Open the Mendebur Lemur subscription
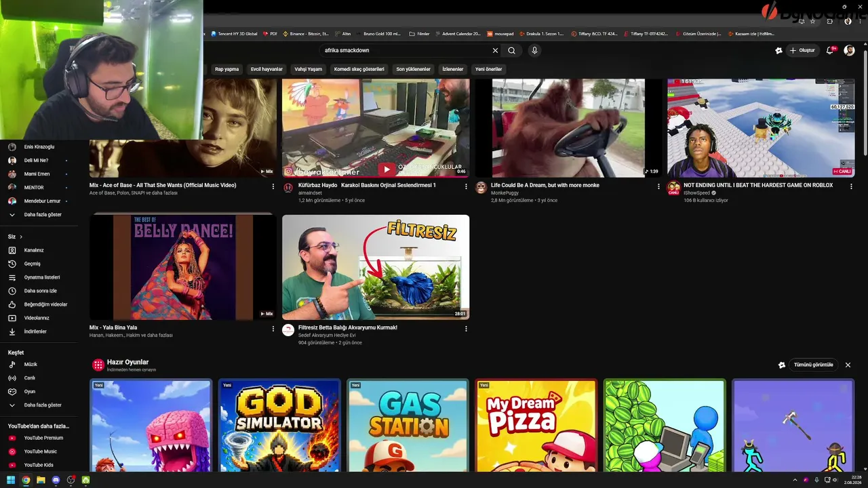This screenshot has width=868, height=488. point(38,201)
